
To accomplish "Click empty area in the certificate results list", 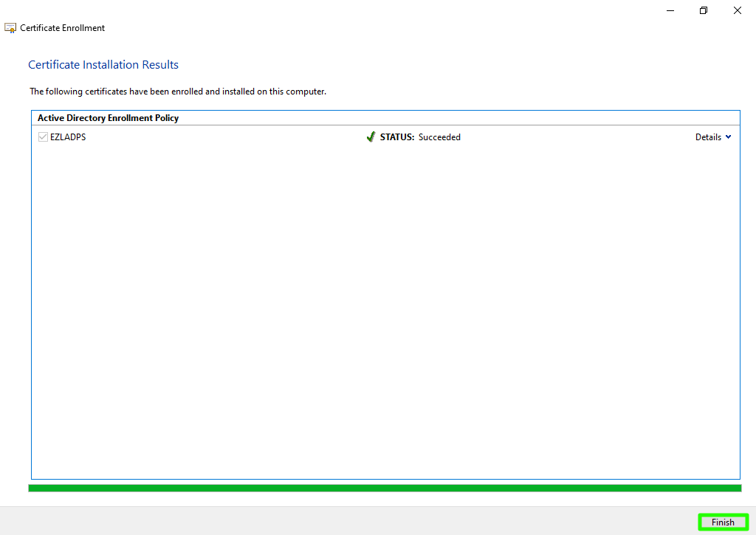I will [x=384, y=310].
